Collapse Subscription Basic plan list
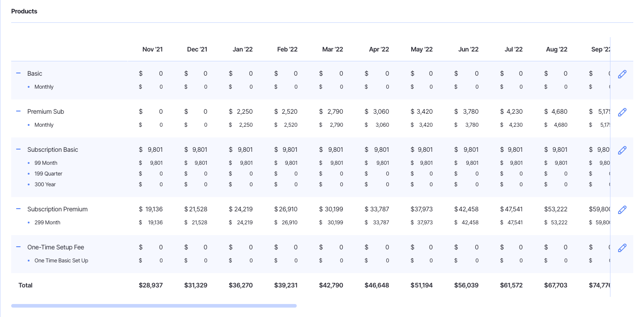644x317 pixels. tap(18, 150)
